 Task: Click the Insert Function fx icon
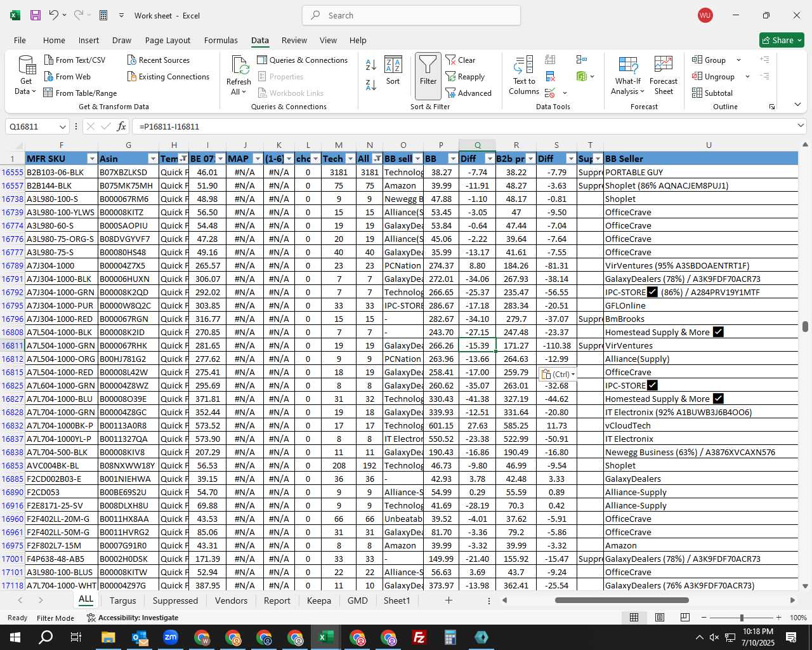click(x=121, y=126)
